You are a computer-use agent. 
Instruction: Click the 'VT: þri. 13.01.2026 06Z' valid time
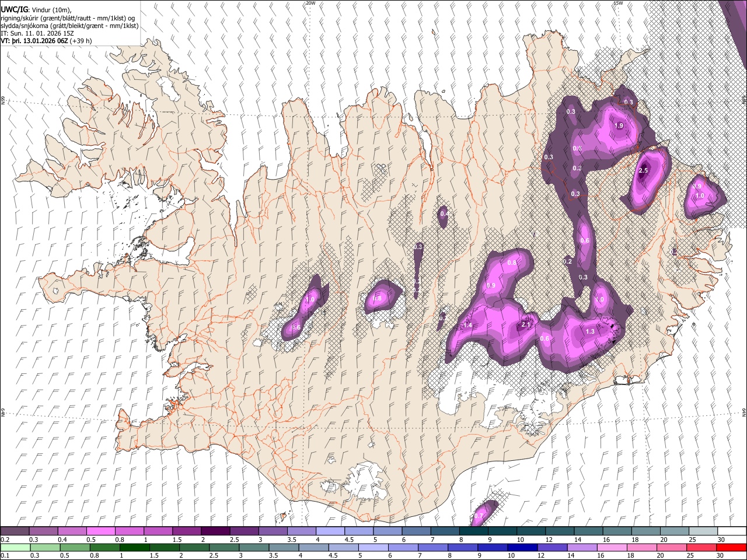(34, 41)
